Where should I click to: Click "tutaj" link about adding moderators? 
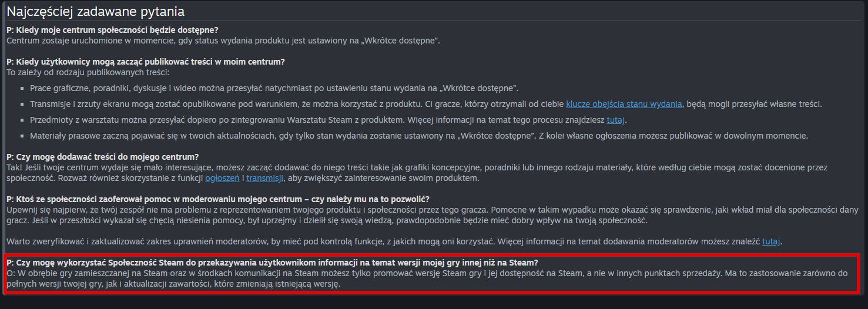point(772,241)
